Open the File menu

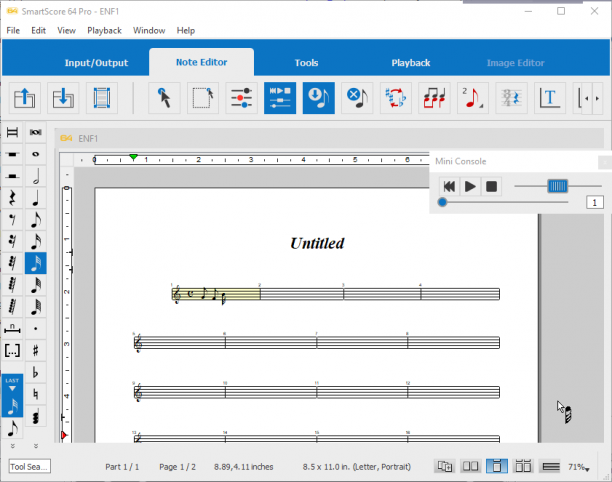click(x=13, y=30)
